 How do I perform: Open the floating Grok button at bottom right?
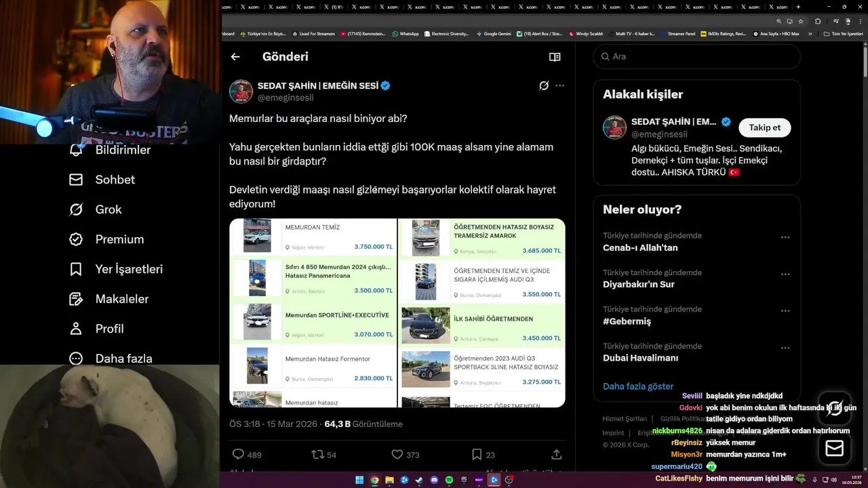click(835, 408)
